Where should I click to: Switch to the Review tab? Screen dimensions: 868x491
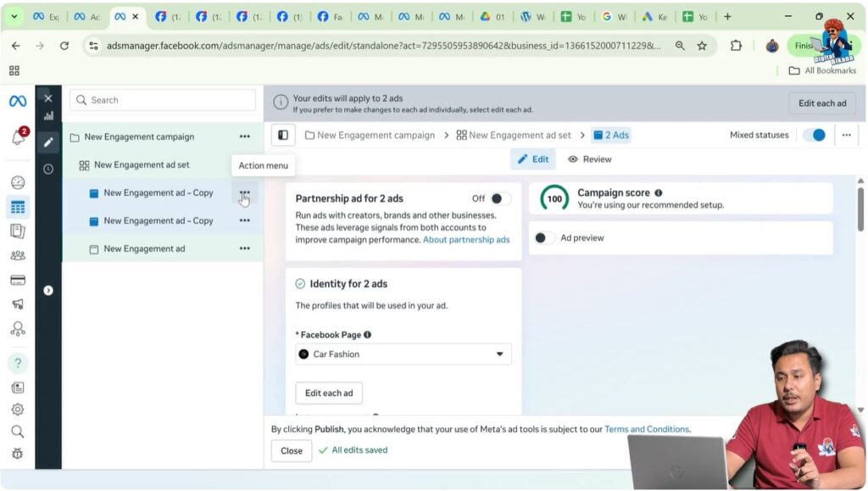click(x=590, y=159)
